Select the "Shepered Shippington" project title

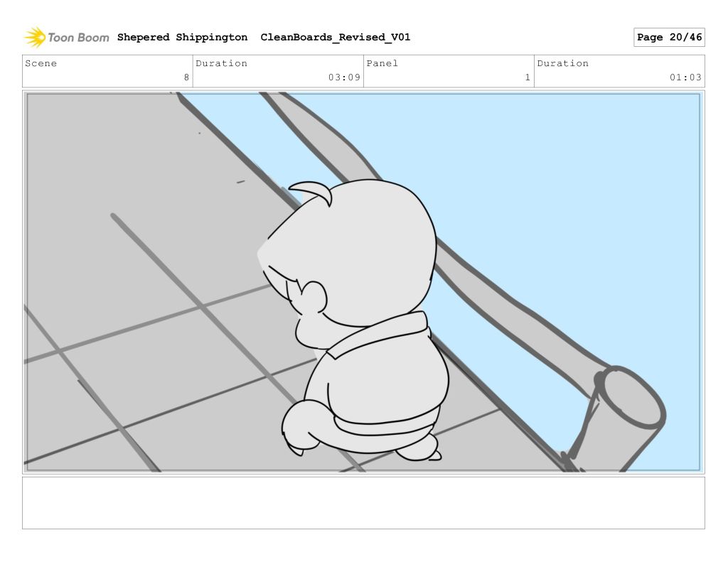[182, 37]
